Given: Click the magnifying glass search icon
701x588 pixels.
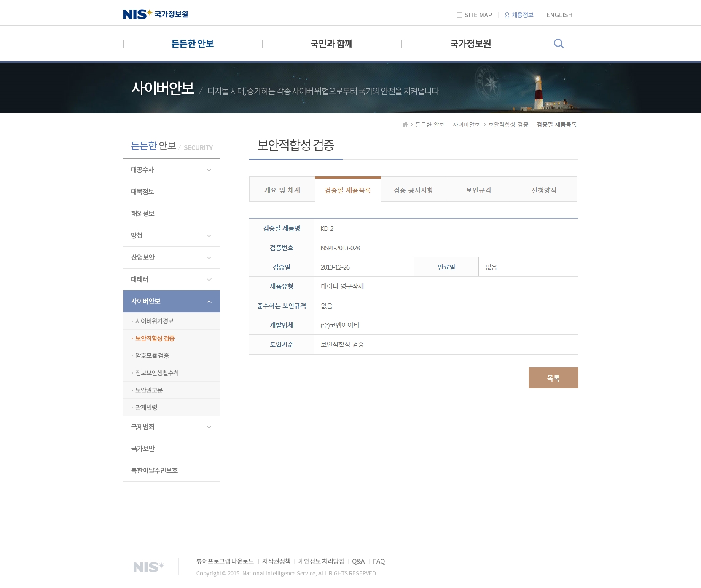Looking at the screenshot, I should pos(559,44).
